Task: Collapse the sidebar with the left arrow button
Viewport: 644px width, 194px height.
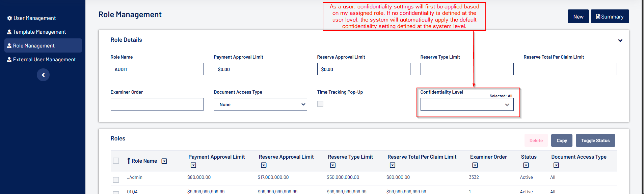Action: pyautogui.click(x=43, y=75)
